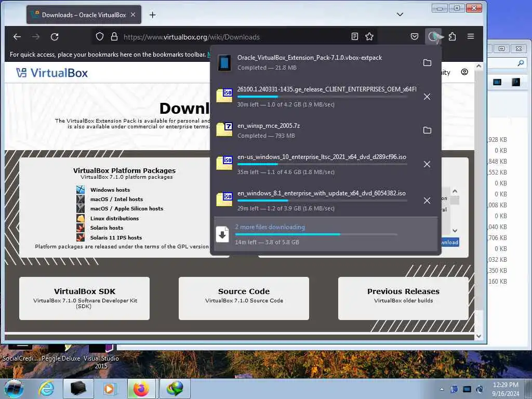Show site security padlock info

click(x=114, y=37)
